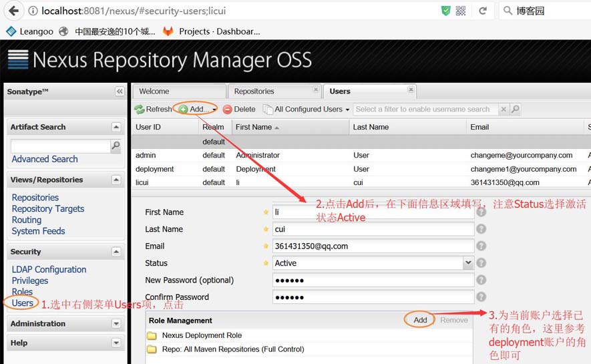Viewport: 591px width, 364px height.
Task: Select the admin user row
Action: coord(361,155)
